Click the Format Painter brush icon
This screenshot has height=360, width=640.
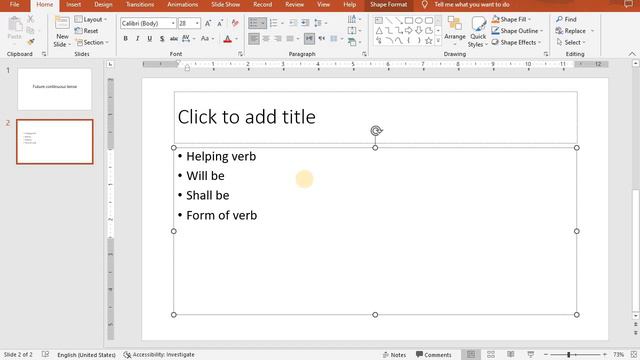(31, 42)
